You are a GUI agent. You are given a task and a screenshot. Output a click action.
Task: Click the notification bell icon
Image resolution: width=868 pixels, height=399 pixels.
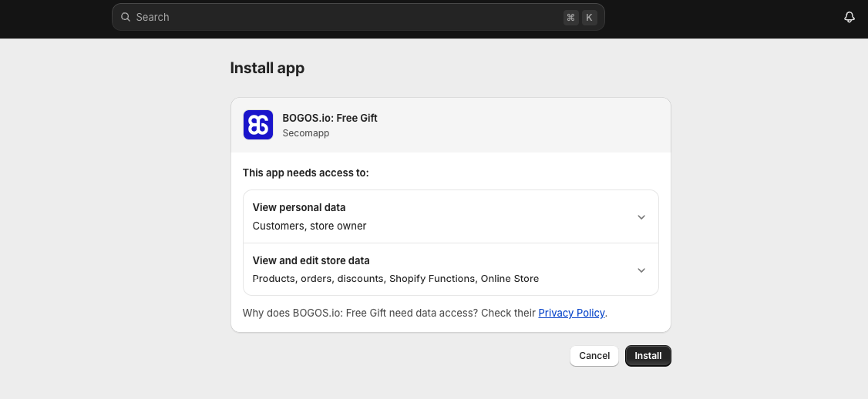pyautogui.click(x=849, y=17)
